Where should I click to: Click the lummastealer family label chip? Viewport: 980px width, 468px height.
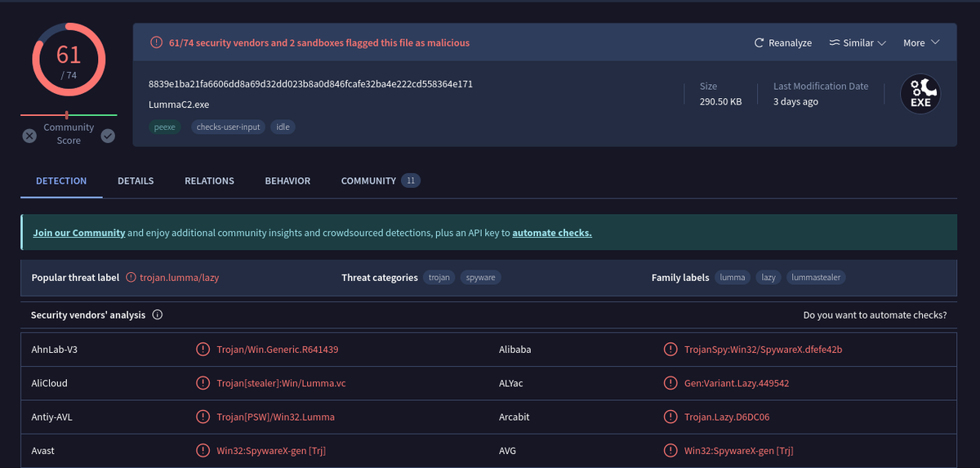(x=816, y=278)
